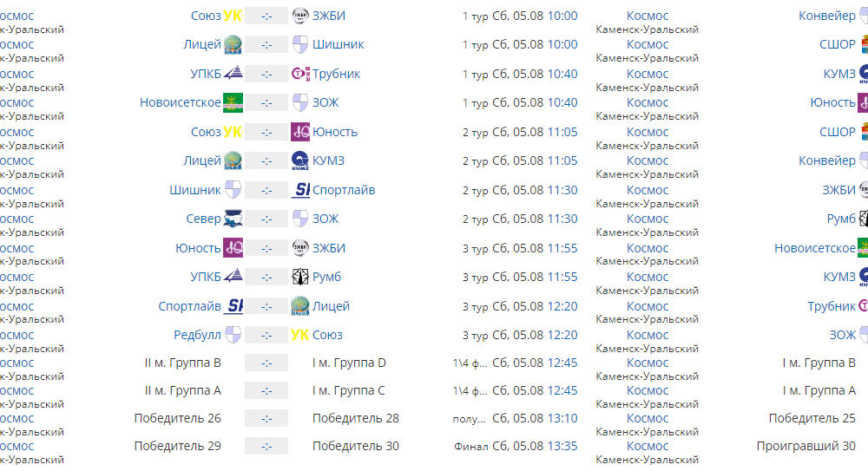Screen dimensions: 868x471
Task: Open score placeholder for Север–ЗОЖ match
Action: (266, 219)
